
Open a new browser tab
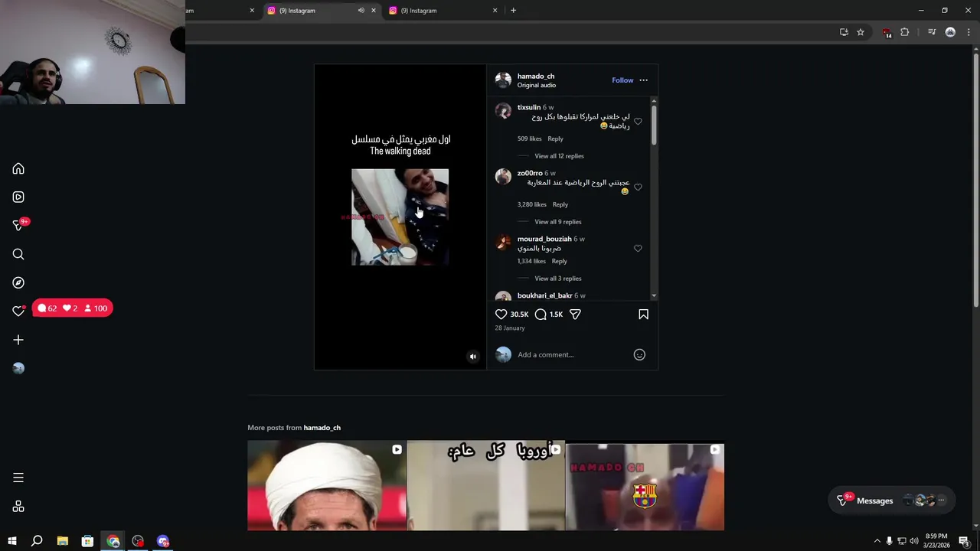click(513, 11)
